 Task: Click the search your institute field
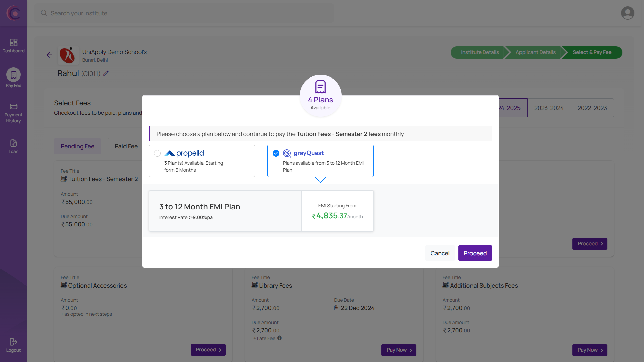coord(185,13)
